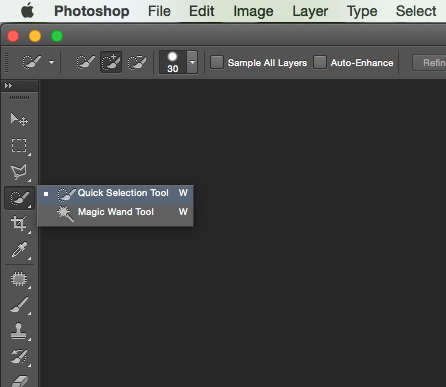
Task: Activate Add to selection mode toggle
Action: tap(111, 62)
